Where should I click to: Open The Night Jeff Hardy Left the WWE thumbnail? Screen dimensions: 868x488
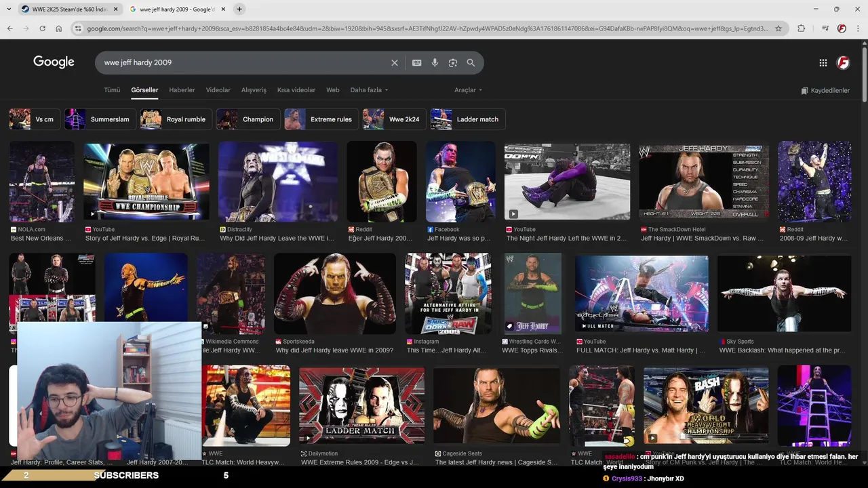pyautogui.click(x=567, y=181)
